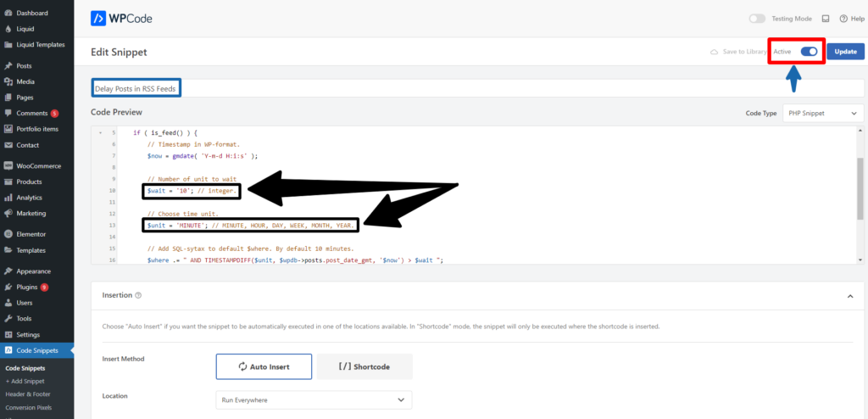Image resolution: width=868 pixels, height=419 pixels.
Task: Click the Marketing megaphone icon
Action: click(x=8, y=213)
